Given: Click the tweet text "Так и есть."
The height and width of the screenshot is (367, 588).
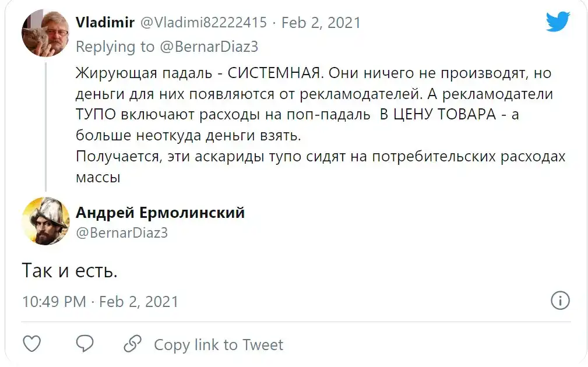Looking at the screenshot, I should pyautogui.click(x=70, y=270).
